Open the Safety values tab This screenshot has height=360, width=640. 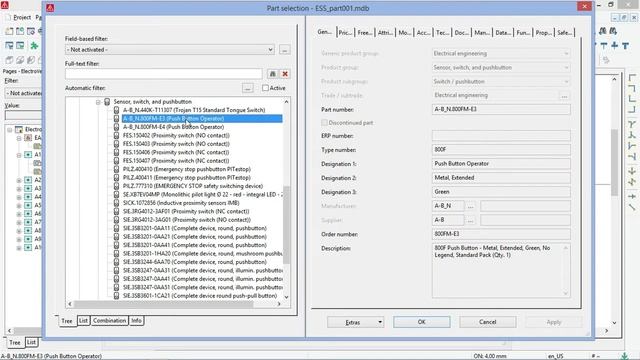564,33
